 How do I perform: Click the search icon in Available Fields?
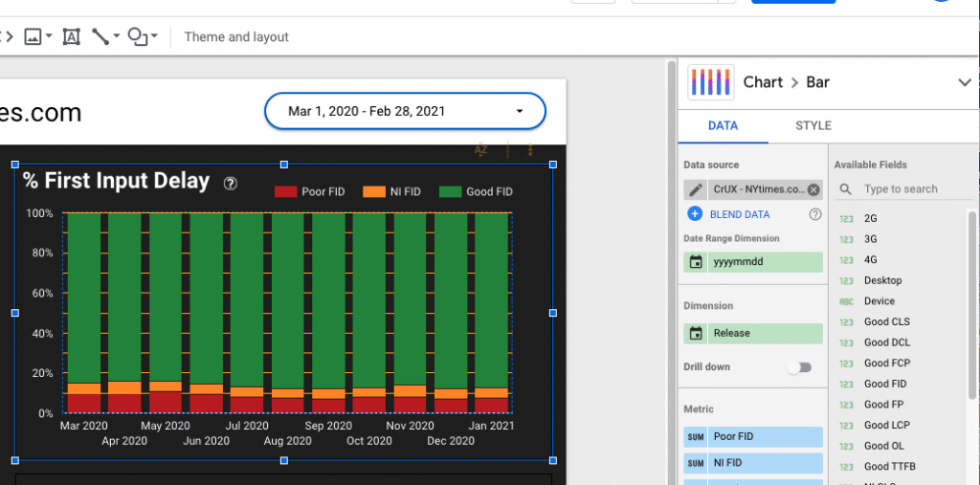click(846, 188)
